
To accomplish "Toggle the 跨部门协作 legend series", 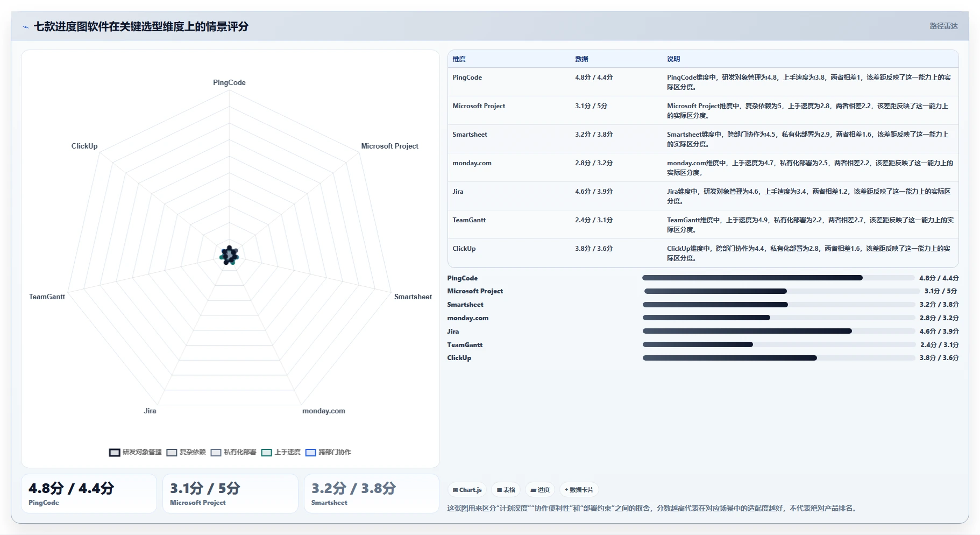I will point(328,452).
